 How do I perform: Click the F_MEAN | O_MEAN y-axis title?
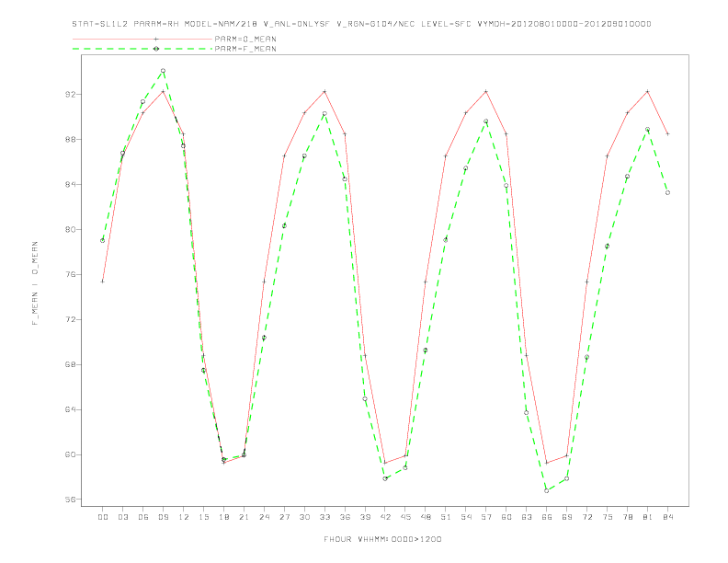coord(35,283)
